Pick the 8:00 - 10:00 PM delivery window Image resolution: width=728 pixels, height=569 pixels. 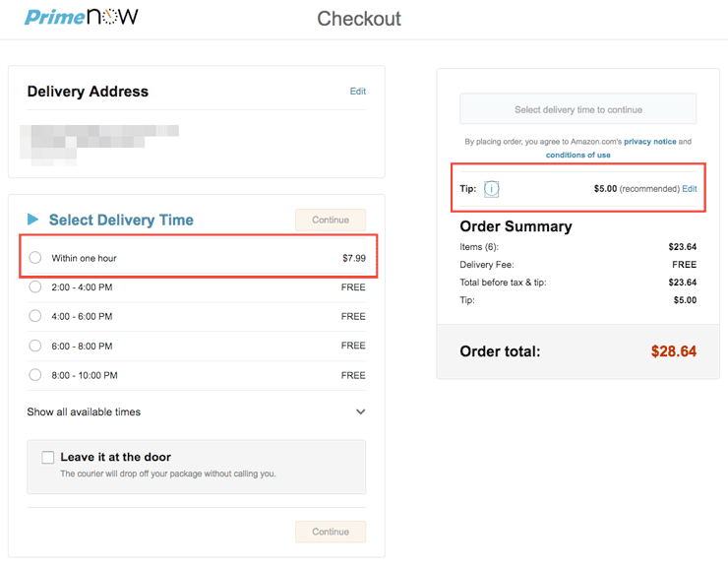pos(35,375)
